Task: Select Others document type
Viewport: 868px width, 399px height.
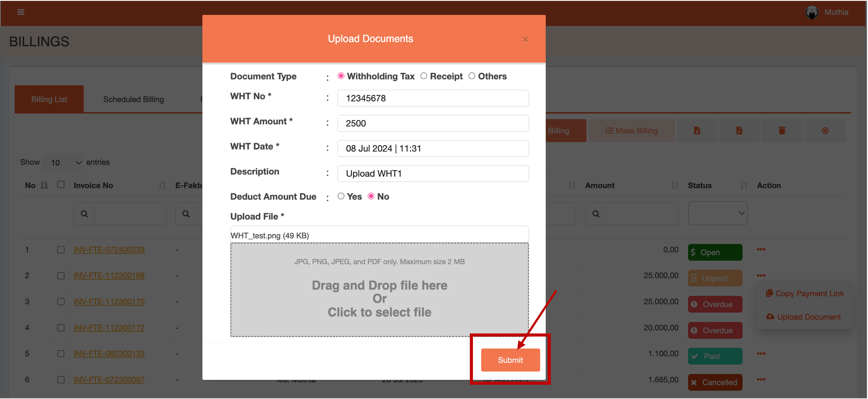Action: 472,76
